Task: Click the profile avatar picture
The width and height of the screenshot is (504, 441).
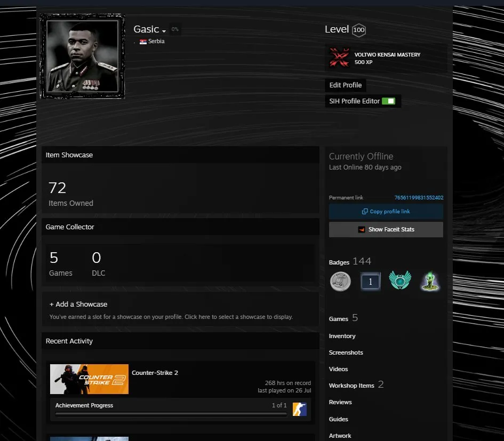Action: (82, 56)
